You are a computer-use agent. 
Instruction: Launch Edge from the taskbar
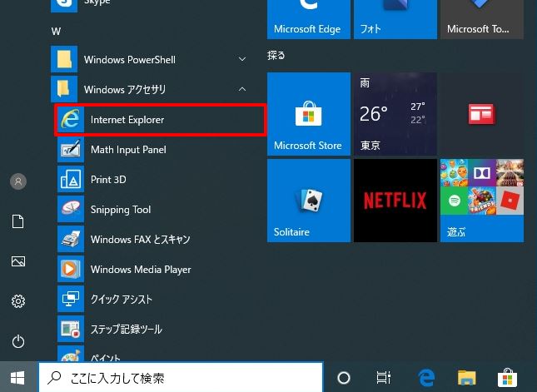(x=426, y=378)
